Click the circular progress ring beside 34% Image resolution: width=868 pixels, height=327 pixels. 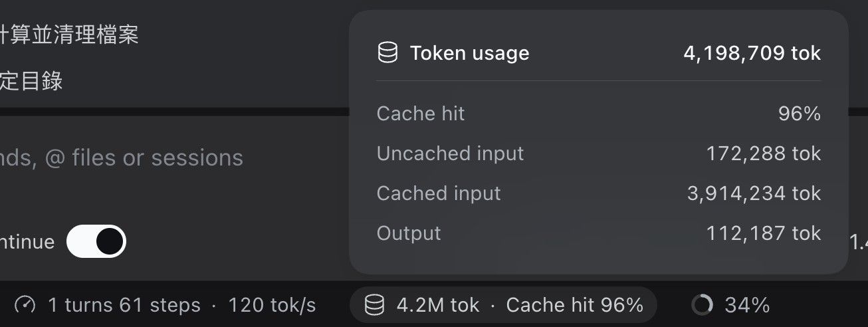702,305
